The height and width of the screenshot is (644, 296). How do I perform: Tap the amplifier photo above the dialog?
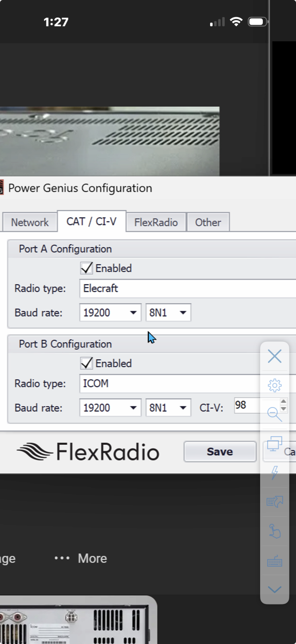(x=109, y=141)
